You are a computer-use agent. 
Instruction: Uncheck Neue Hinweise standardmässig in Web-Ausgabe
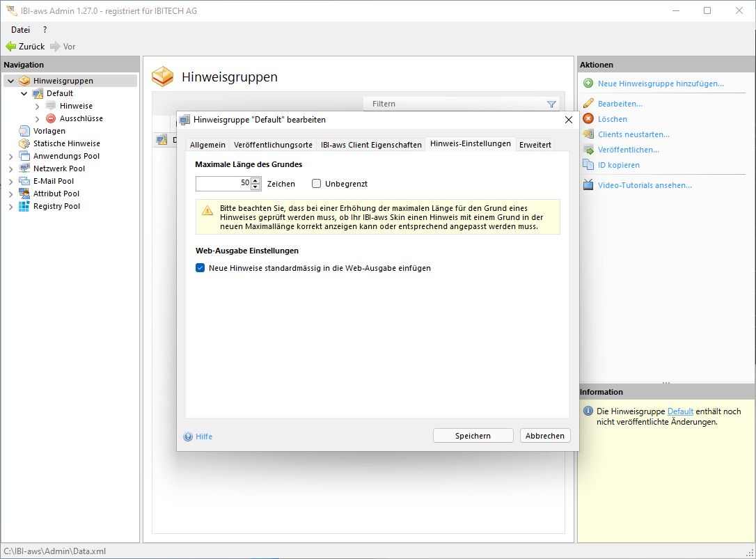pyautogui.click(x=200, y=268)
